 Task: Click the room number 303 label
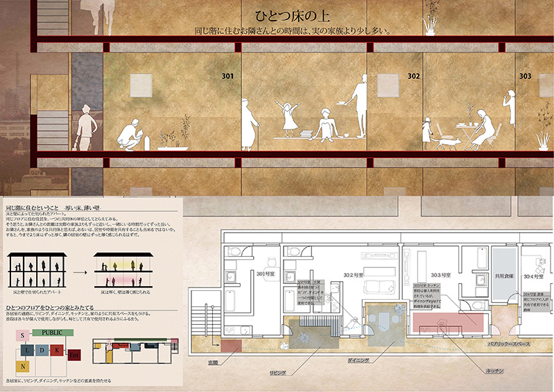click(x=525, y=76)
